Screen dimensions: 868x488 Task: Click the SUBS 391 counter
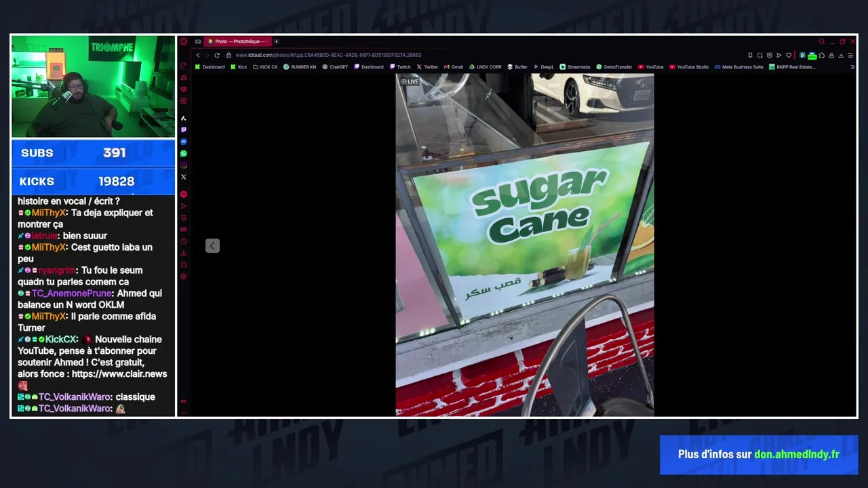93,153
